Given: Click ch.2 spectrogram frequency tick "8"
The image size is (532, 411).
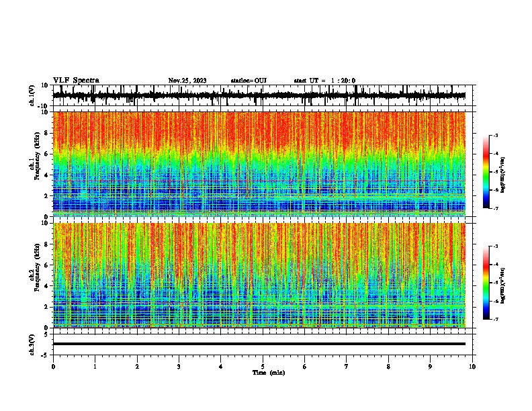Looking at the screenshot, I should point(47,244).
